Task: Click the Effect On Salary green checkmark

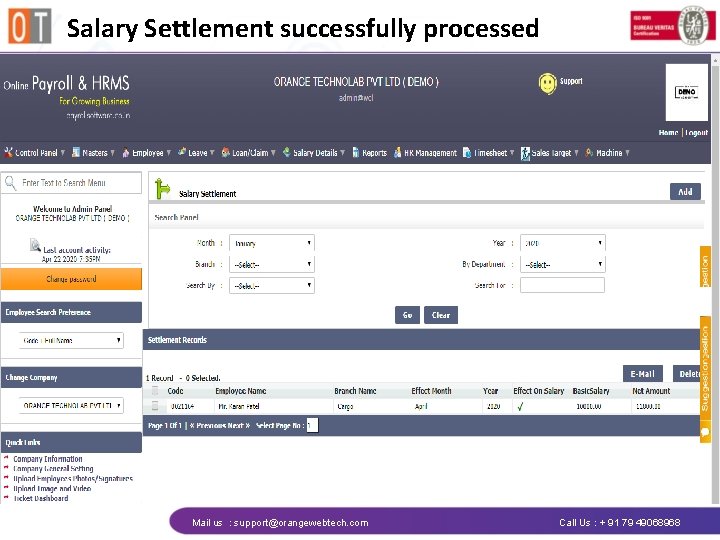Action: click(520, 406)
